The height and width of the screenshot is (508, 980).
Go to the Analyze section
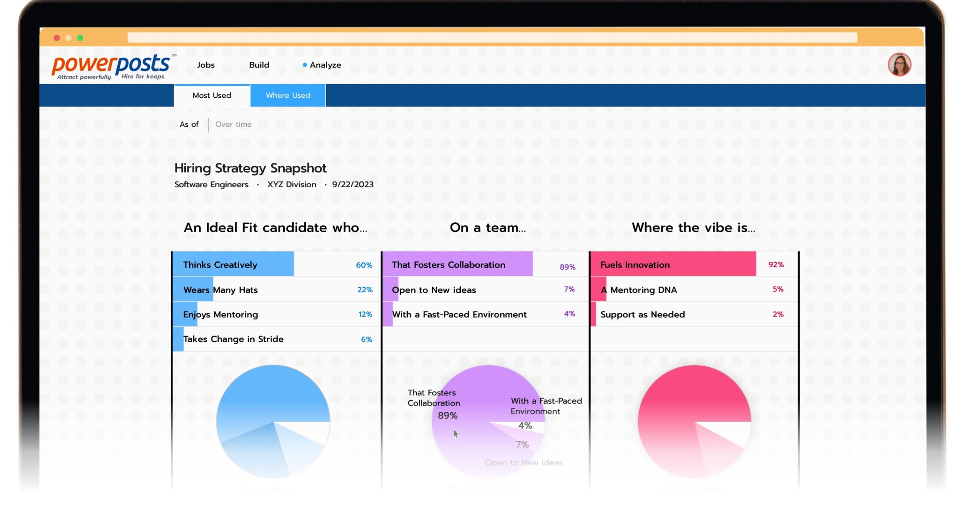click(325, 65)
